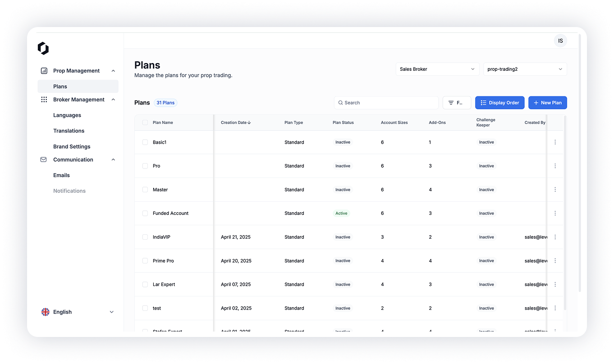614x364 pixels.
Task: Click the IS user avatar
Action: (x=560, y=41)
